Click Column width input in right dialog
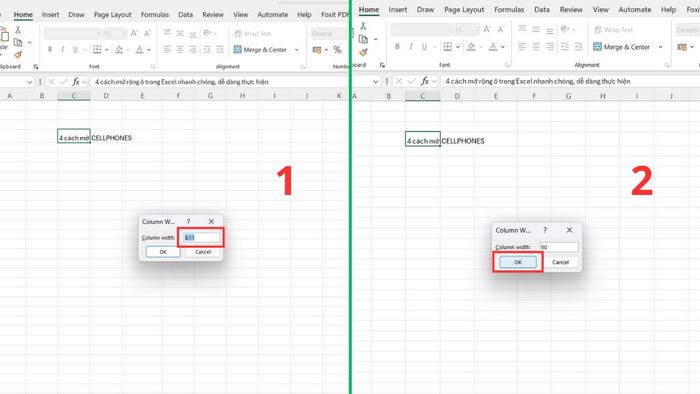The height and width of the screenshot is (394, 700). coord(559,247)
